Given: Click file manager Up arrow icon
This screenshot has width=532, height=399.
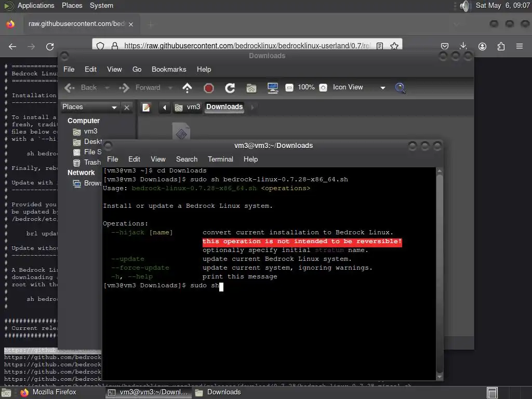Looking at the screenshot, I should click(187, 88).
